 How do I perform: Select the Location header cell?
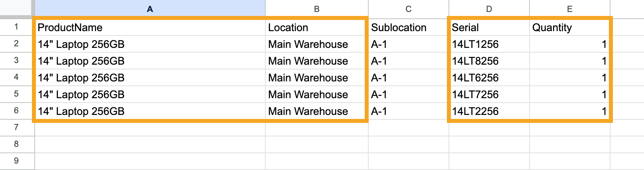[317, 28]
